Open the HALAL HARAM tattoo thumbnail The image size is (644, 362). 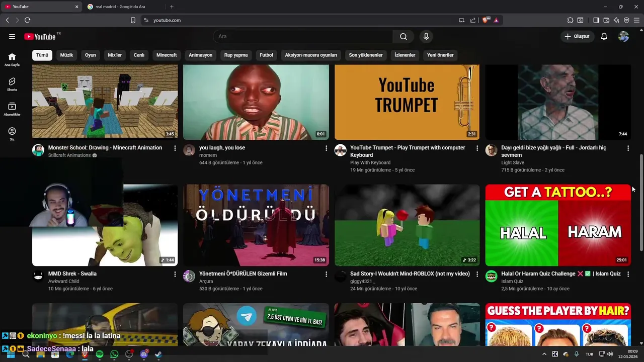pos(558,225)
